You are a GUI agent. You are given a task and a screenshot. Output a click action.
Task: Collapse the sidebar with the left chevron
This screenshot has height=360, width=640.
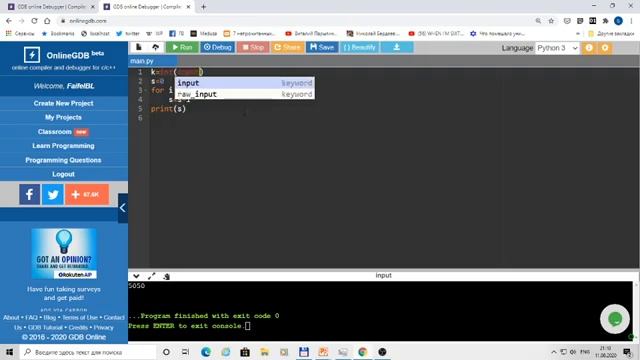pos(122,208)
